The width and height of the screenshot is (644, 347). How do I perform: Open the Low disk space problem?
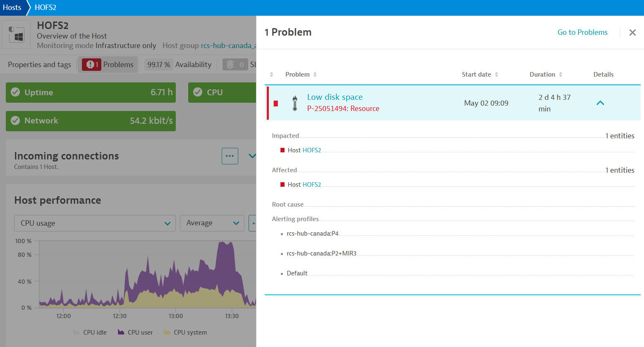pos(335,97)
